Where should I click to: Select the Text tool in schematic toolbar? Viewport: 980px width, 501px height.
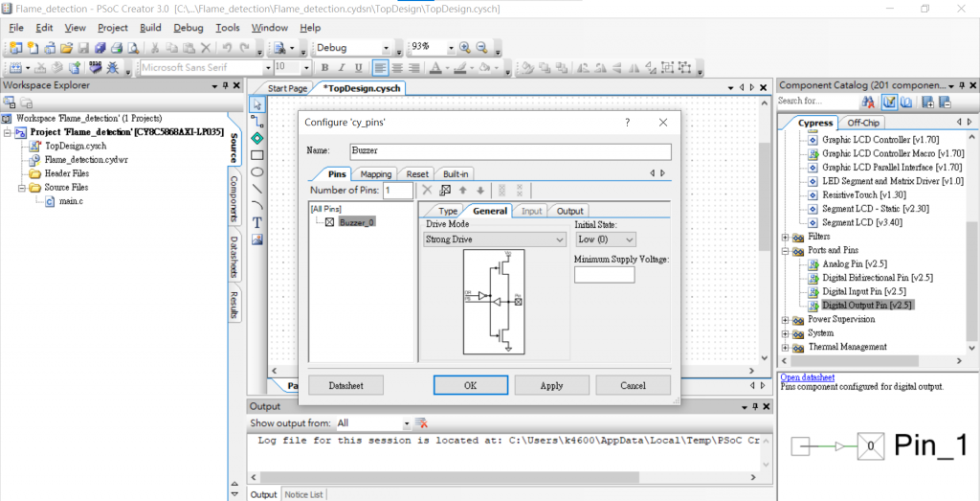coord(256,222)
